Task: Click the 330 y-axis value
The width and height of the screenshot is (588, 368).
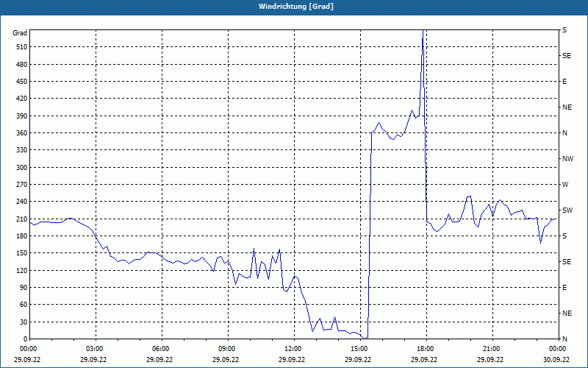Action: [22, 150]
